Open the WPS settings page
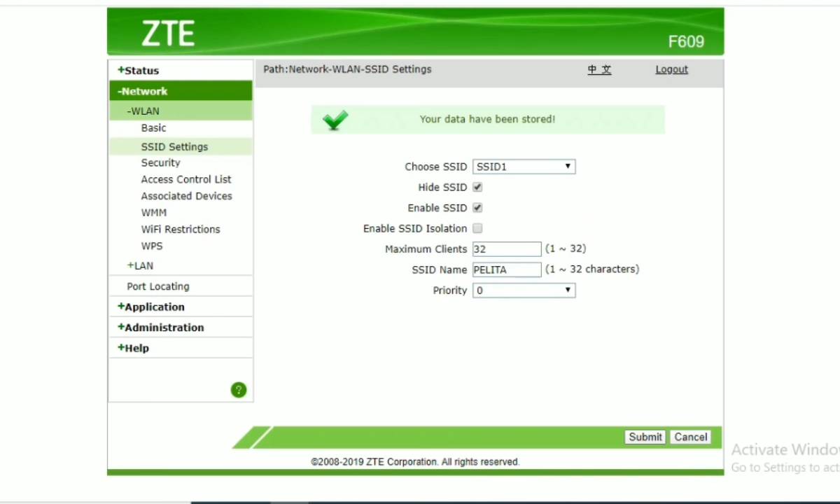The width and height of the screenshot is (840, 504). tap(151, 246)
